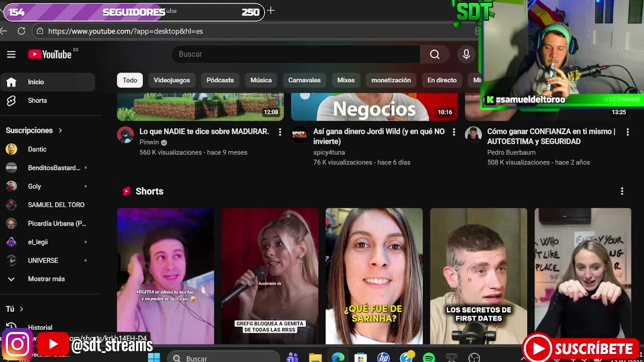Open a new browser tab
This screenshot has width=644, height=362.
point(271,11)
